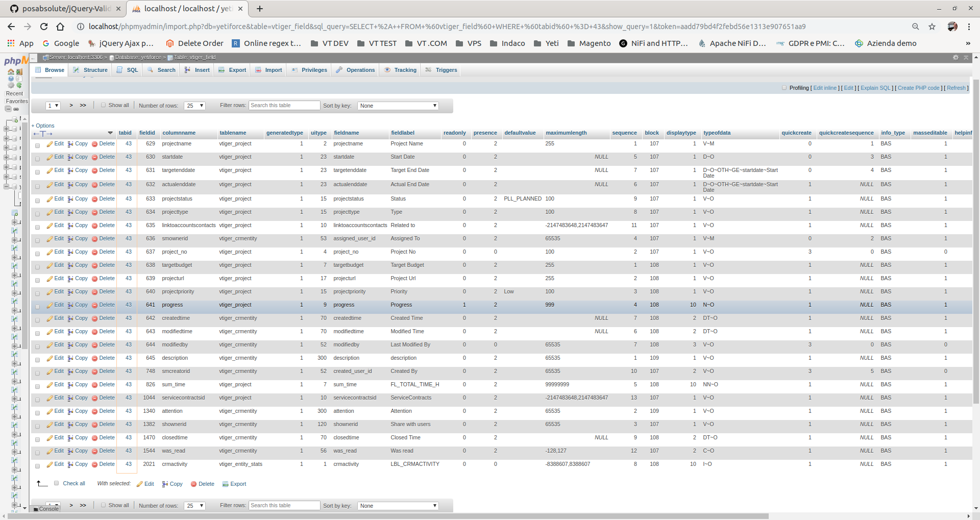Image resolution: width=980 pixels, height=520 pixels.
Task: Tick top Show all checkbox
Action: pyautogui.click(x=103, y=105)
